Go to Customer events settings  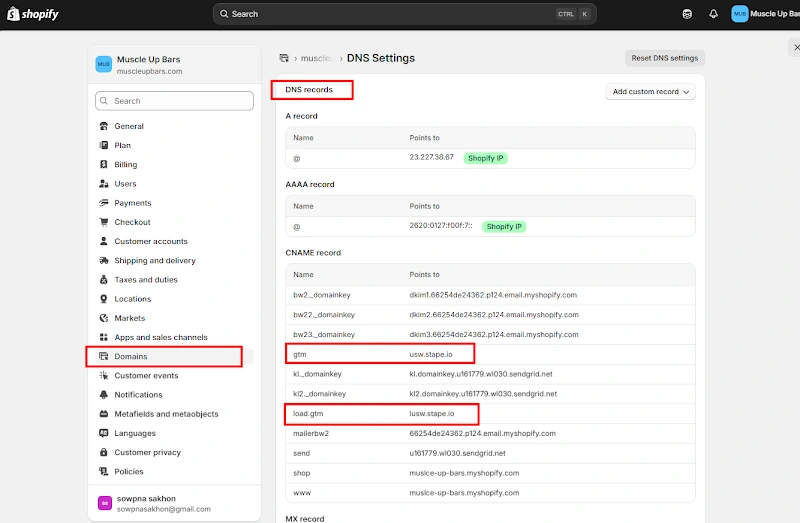(x=146, y=376)
